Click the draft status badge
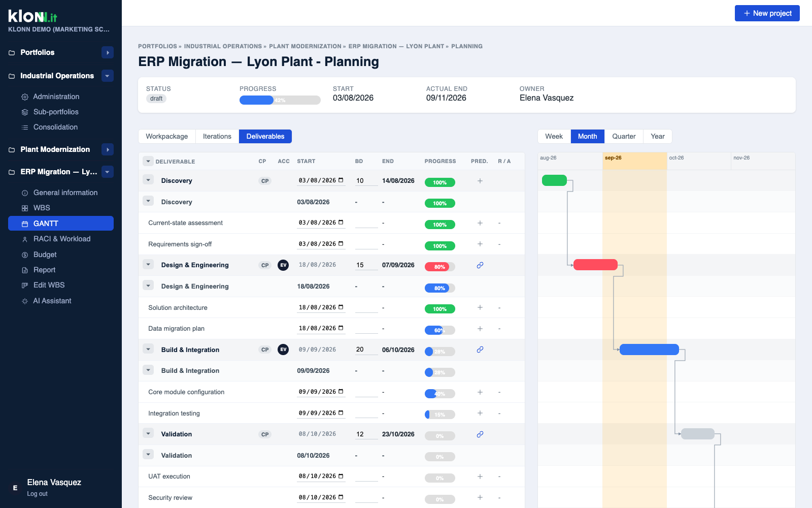Image resolution: width=812 pixels, height=508 pixels. [156, 99]
